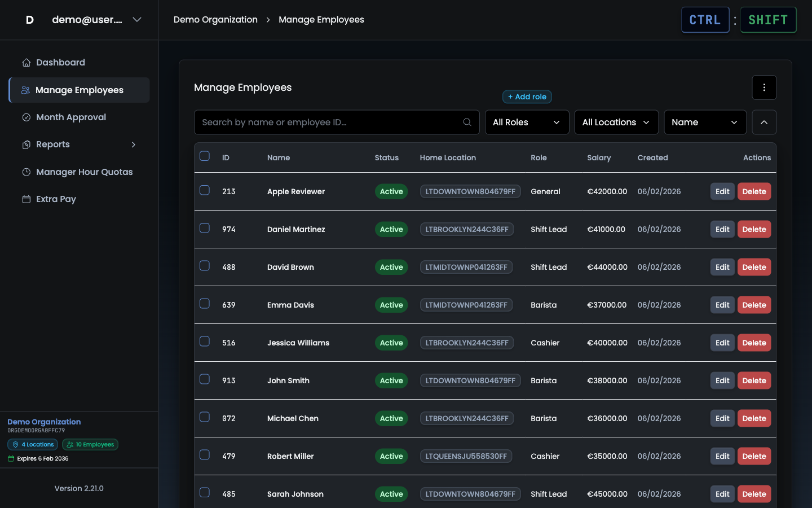This screenshot has height=508, width=812.
Task: Click the + Add role button
Action: 527,97
